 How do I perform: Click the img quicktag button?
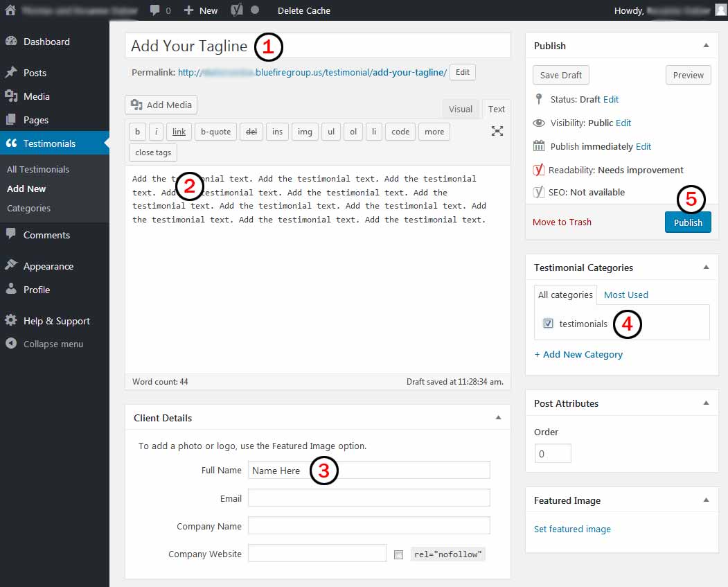click(x=305, y=132)
